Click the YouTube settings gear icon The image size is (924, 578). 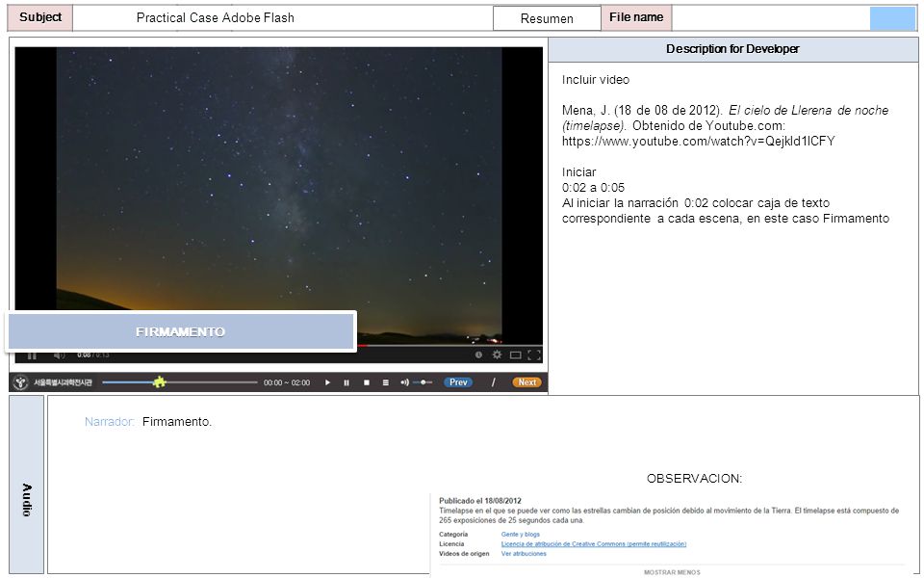(x=497, y=355)
